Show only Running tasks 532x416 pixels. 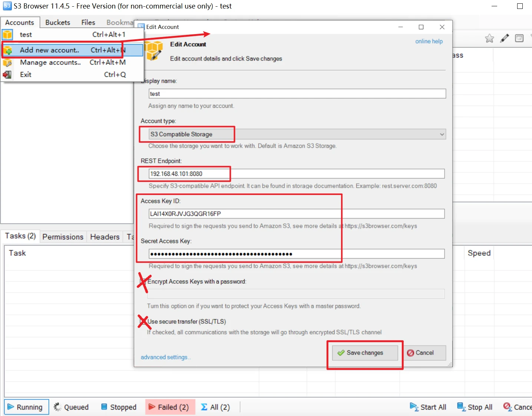(25, 407)
